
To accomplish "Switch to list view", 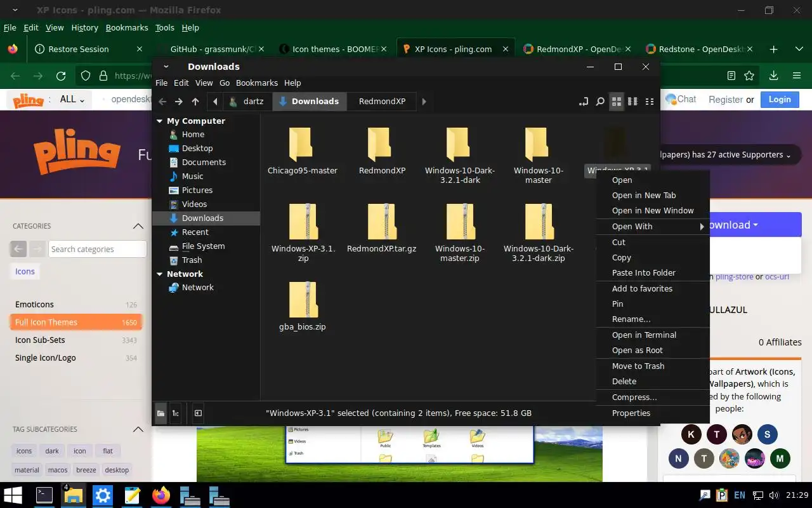I will pos(632,102).
